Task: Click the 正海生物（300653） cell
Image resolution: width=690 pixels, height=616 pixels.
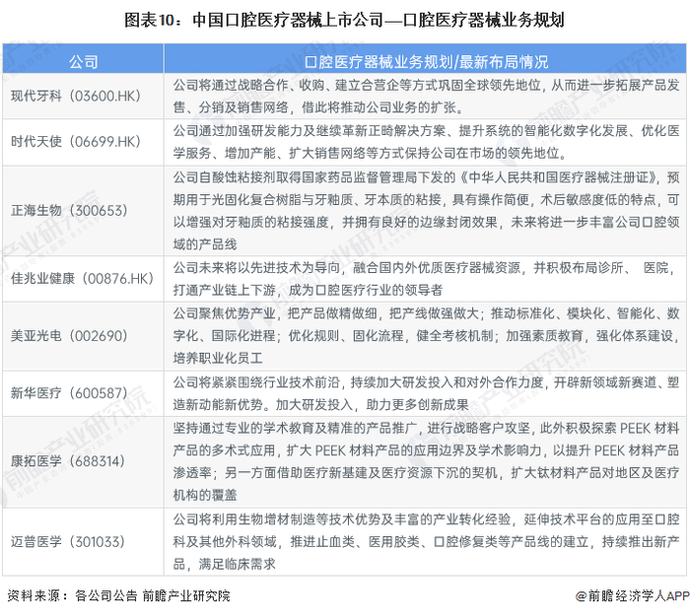Action: (x=83, y=211)
